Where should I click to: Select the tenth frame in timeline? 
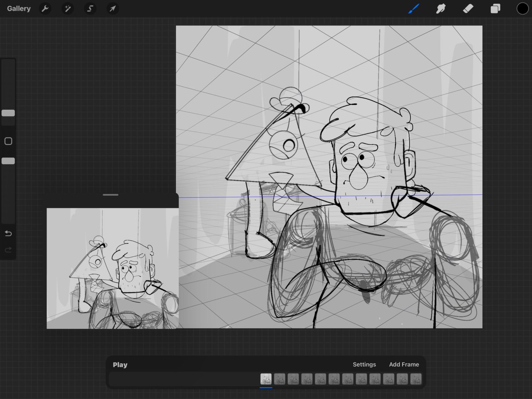pos(389,379)
